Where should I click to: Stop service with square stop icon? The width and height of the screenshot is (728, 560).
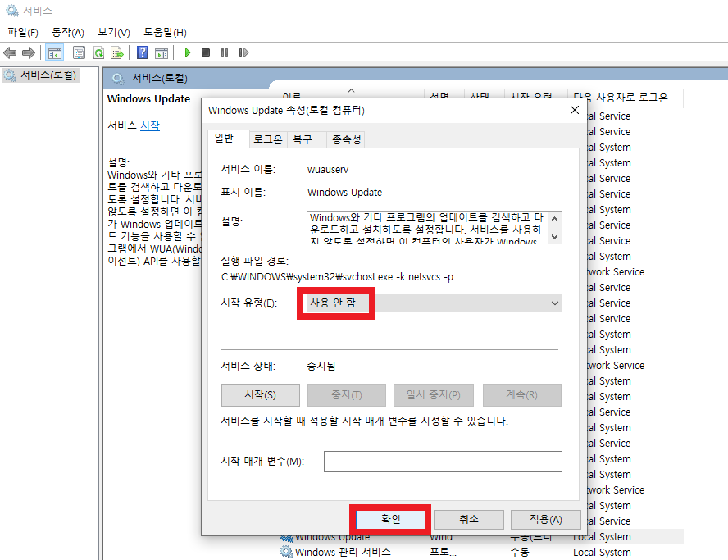(206, 52)
